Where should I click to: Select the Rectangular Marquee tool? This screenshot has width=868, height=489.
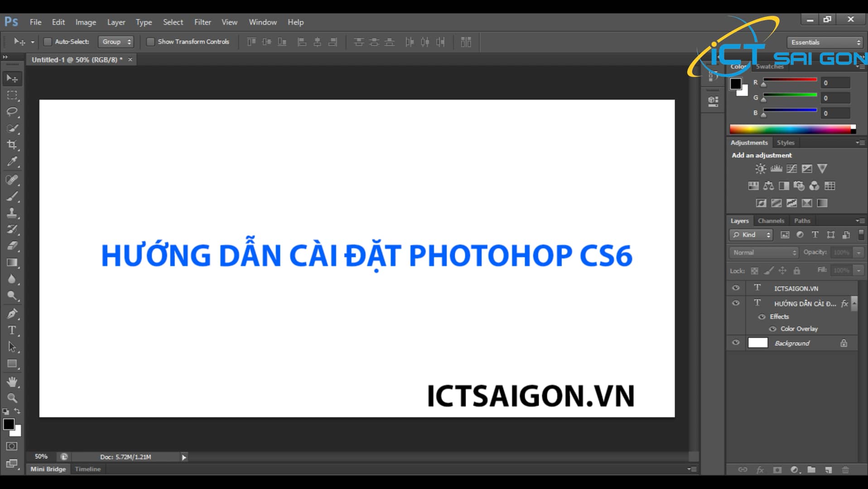pyautogui.click(x=12, y=96)
